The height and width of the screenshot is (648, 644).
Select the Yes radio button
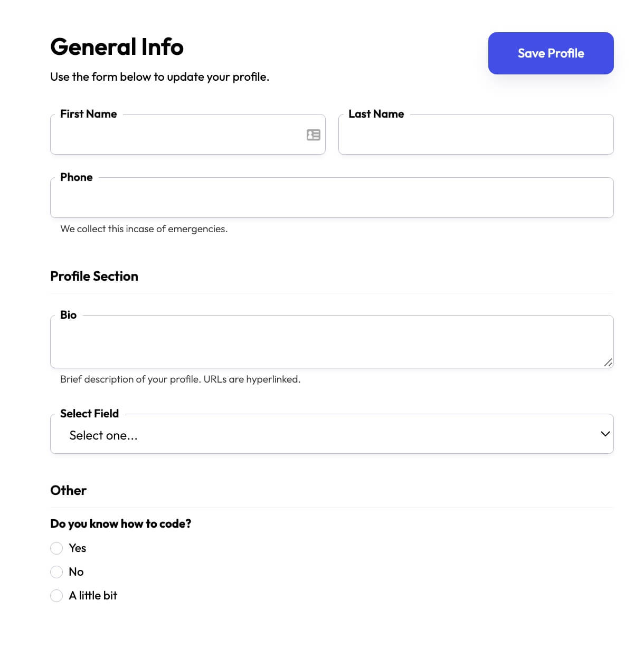[x=56, y=548]
